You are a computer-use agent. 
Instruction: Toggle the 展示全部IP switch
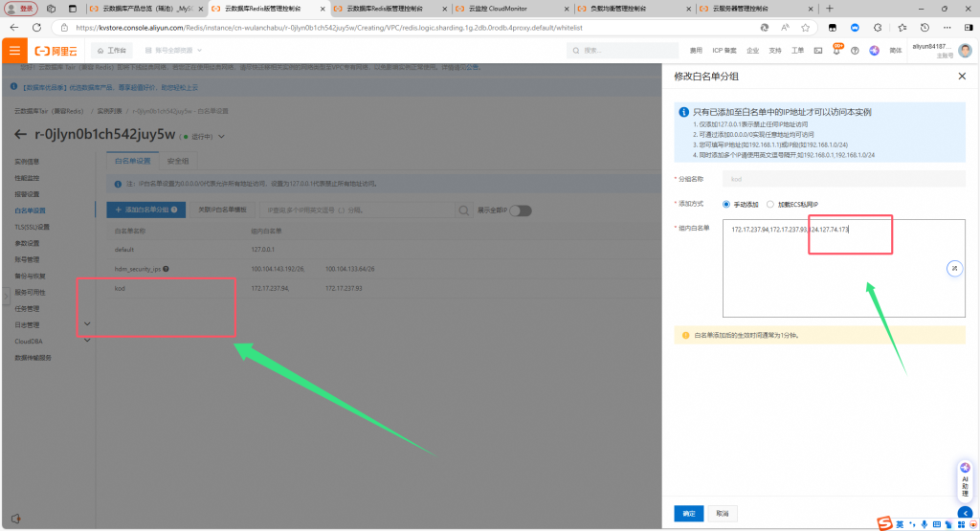tap(520, 210)
